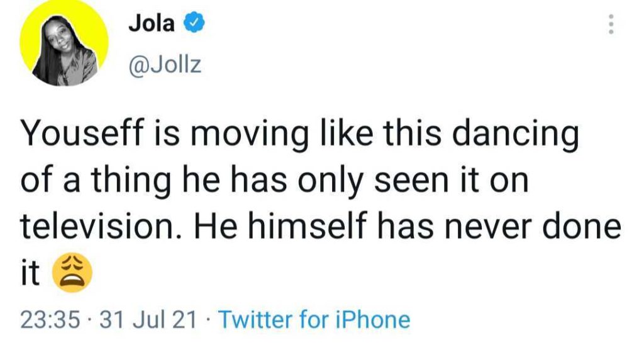The image size is (644, 345).
Task: Open the @Jollz handle link
Action: tap(165, 64)
